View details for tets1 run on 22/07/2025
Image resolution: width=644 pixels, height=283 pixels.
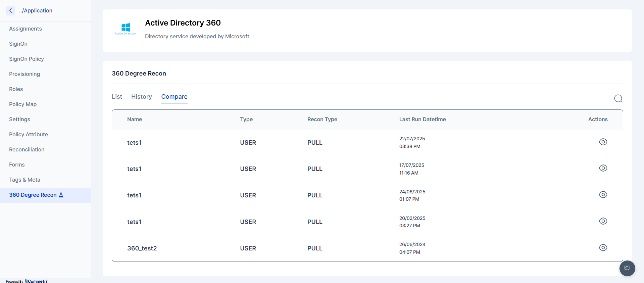pyautogui.click(x=603, y=142)
